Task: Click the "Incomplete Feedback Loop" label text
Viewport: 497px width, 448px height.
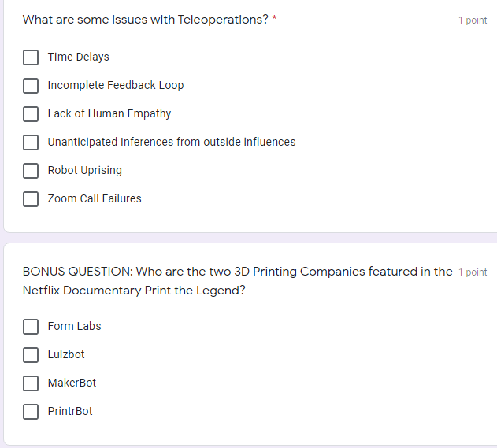Action: click(x=115, y=86)
